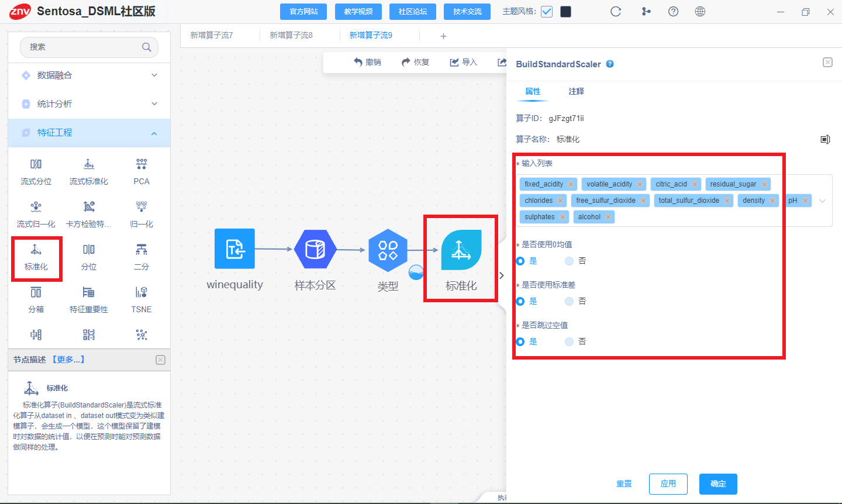The width and height of the screenshot is (842, 504).
Task: Click the search magnifier icon
Action: [147, 47]
